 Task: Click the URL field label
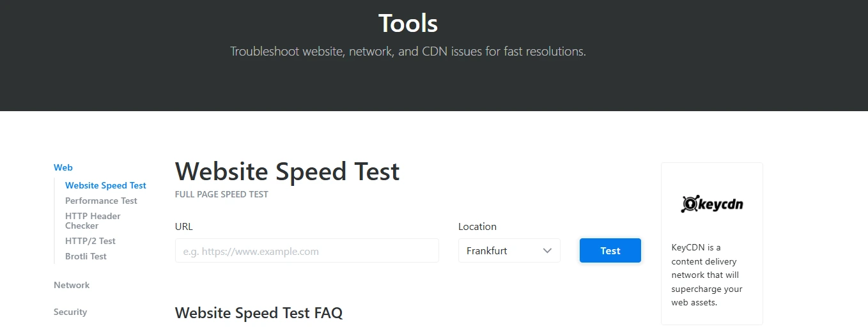pos(183,226)
